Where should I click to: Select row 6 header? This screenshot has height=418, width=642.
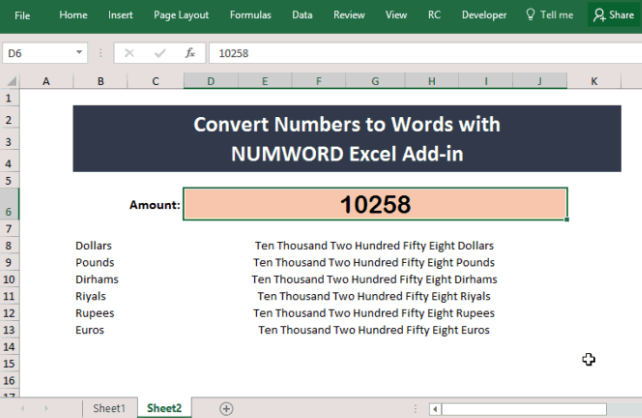coord(9,205)
